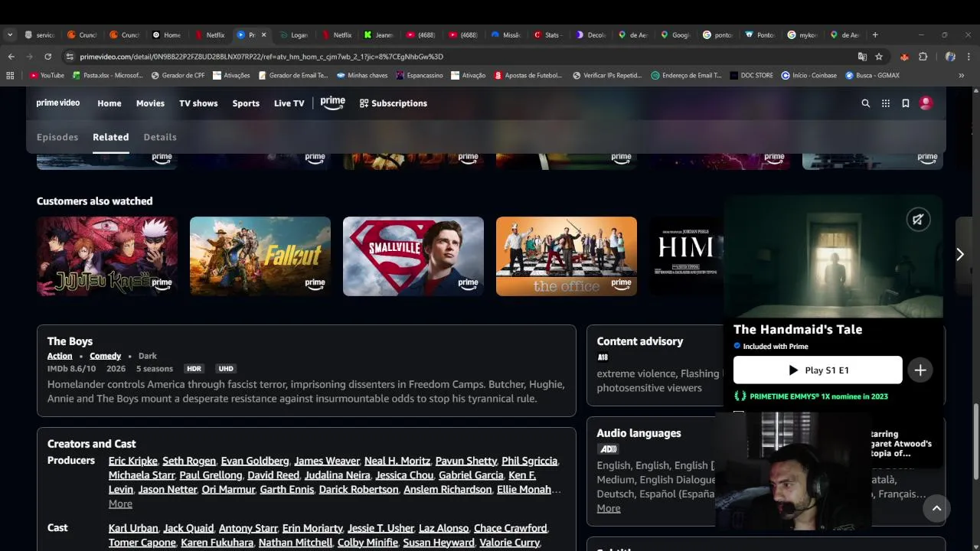
Task: Close the active Prime Video tab
Action: (x=263, y=34)
